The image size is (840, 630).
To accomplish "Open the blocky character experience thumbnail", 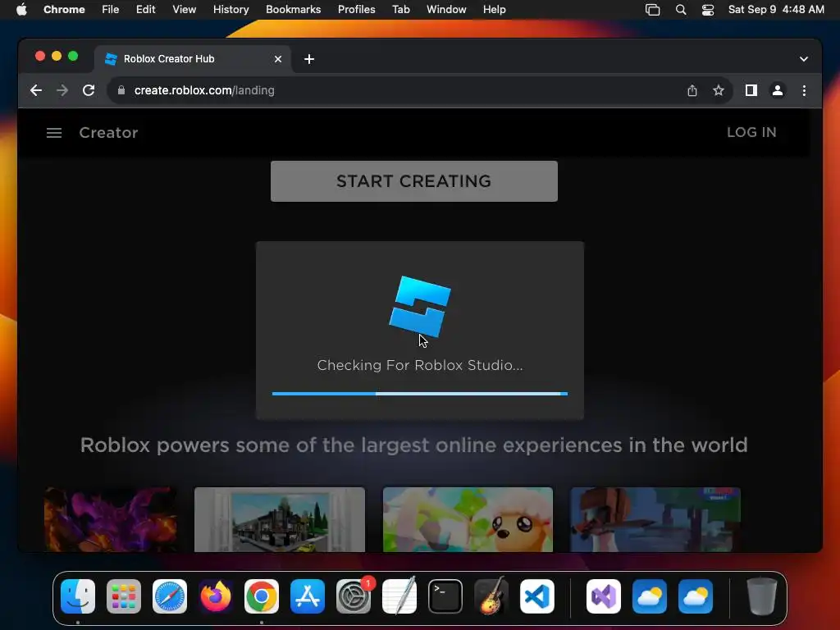I will point(655,519).
